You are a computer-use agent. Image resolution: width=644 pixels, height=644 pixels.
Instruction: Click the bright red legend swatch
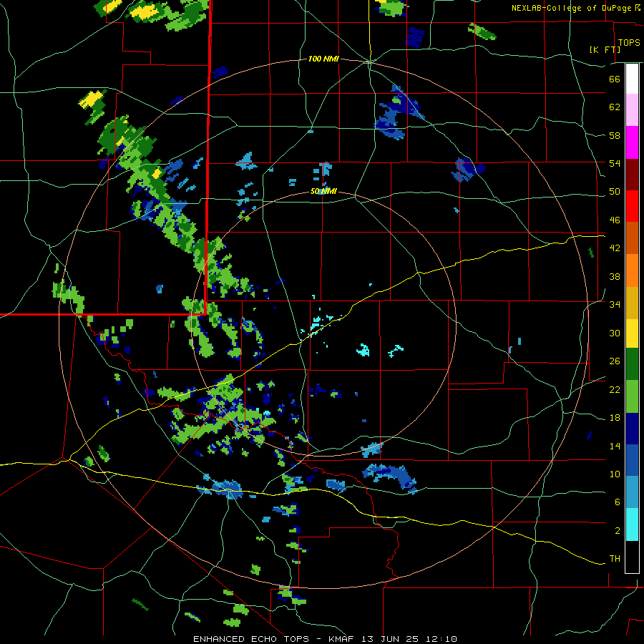[x=632, y=206]
